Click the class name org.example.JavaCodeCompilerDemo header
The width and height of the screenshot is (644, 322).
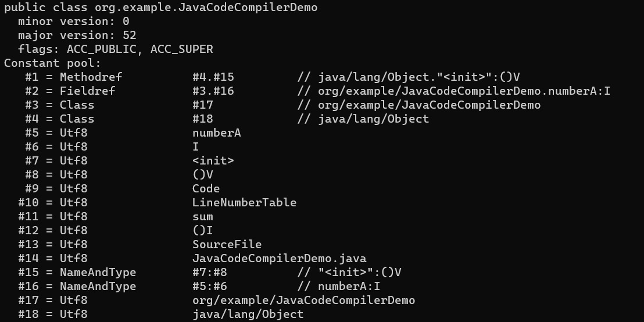click(206, 8)
